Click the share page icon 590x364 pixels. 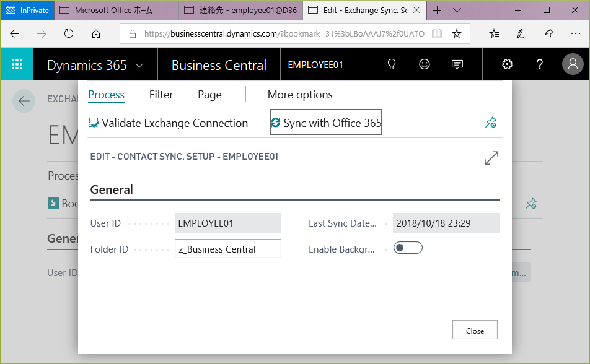point(548,33)
